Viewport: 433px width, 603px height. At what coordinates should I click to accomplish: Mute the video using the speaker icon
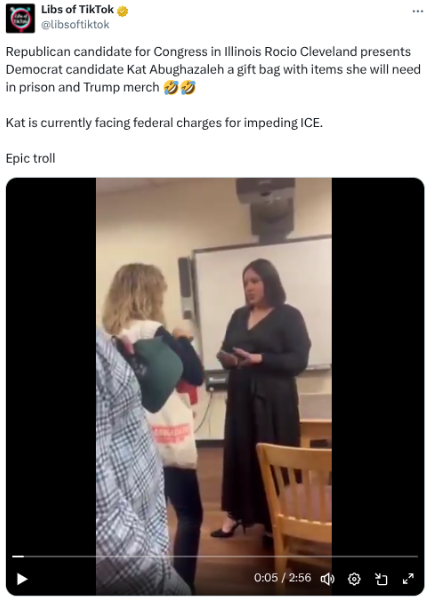(327, 579)
